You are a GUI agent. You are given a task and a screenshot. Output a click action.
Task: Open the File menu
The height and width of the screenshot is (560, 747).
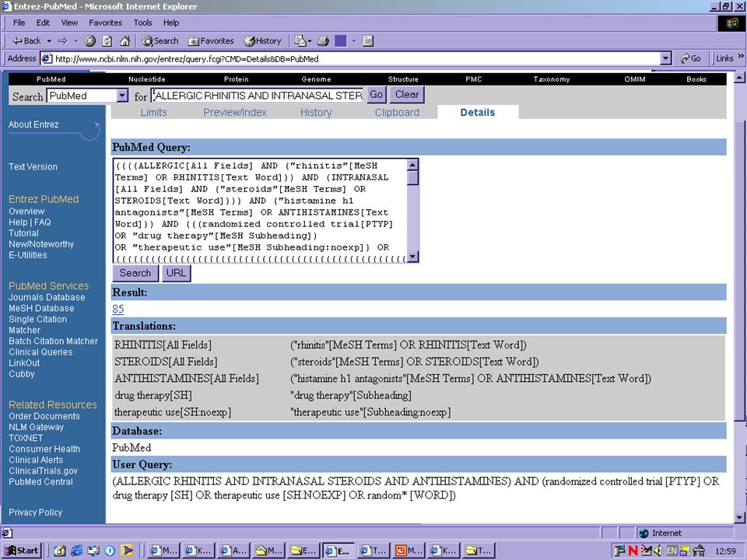coord(19,23)
